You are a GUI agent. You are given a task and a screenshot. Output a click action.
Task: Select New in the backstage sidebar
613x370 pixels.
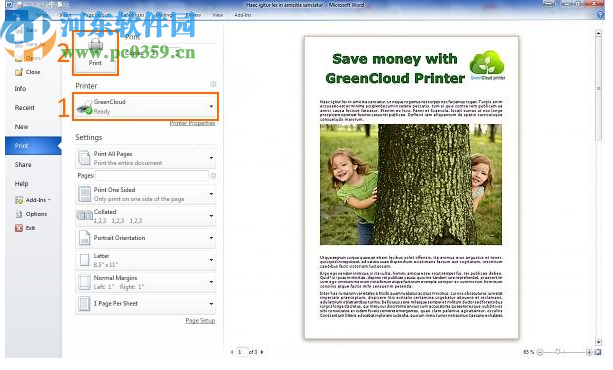pyautogui.click(x=21, y=127)
